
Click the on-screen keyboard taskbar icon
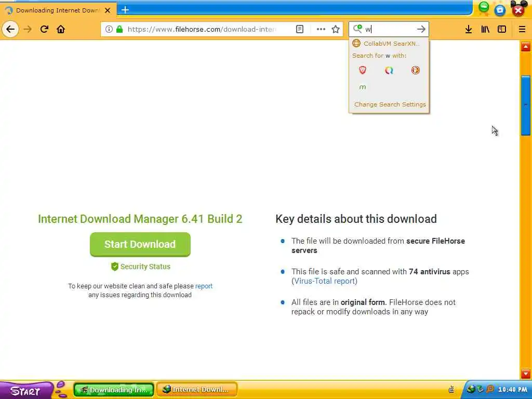click(x=451, y=390)
